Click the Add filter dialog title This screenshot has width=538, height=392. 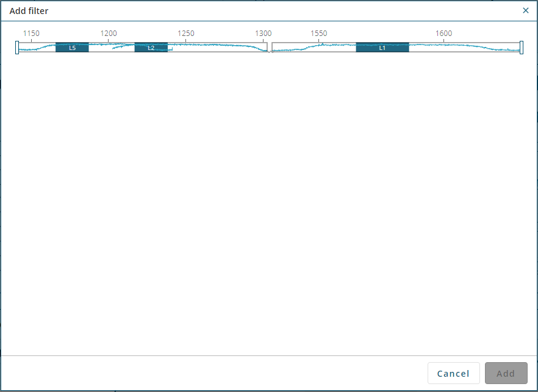tap(29, 11)
